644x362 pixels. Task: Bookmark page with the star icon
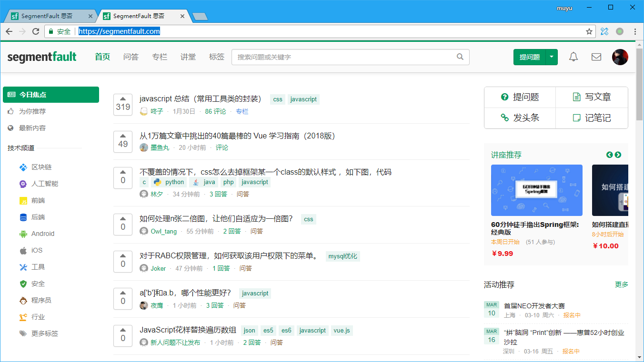[x=589, y=31]
